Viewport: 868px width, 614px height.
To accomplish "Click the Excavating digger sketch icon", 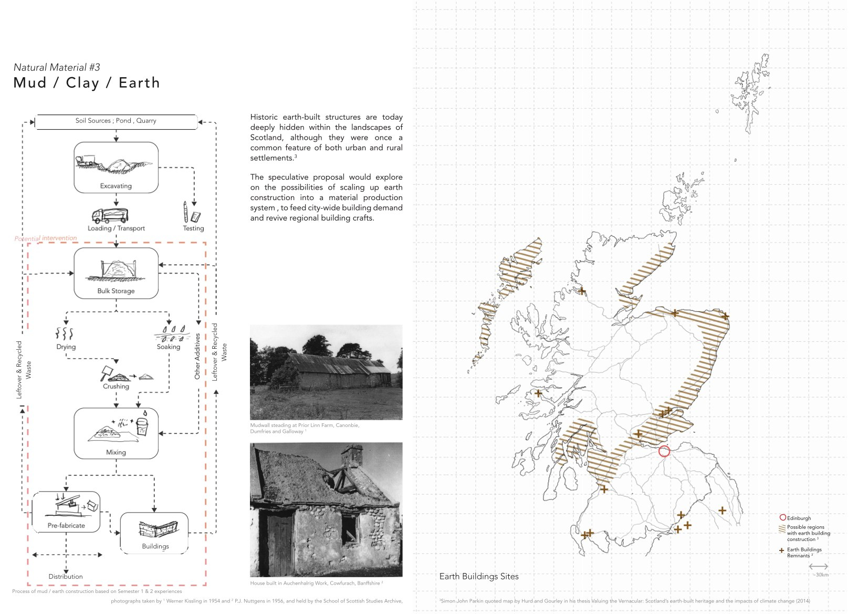I will tap(114, 164).
